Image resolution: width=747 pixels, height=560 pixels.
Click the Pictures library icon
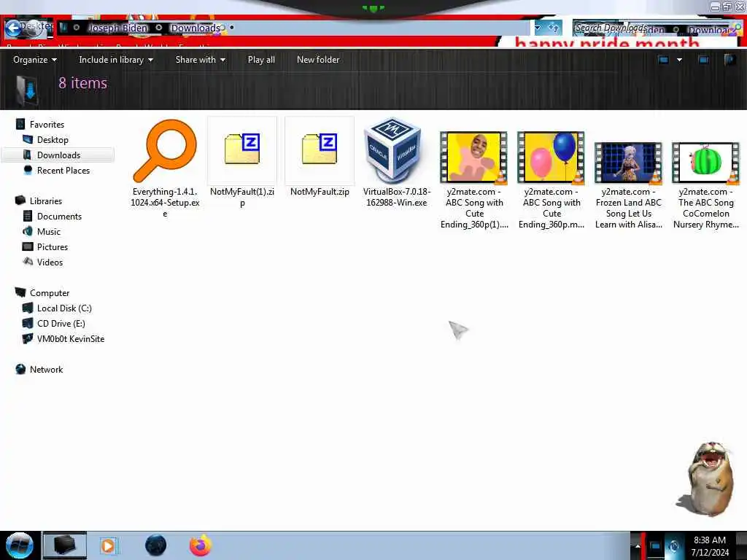click(28, 246)
